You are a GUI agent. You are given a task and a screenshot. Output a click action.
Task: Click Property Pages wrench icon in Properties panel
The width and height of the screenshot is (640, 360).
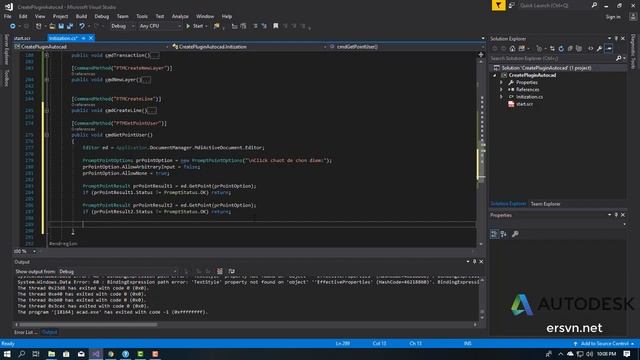pyautogui.click(x=515, y=234)
